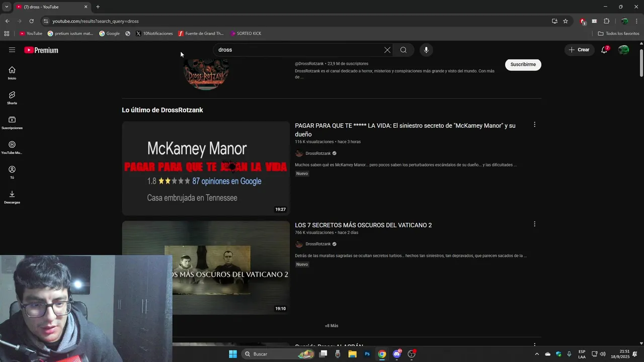The image size is (644, 362).
Task: Open the Fuente de Grand Th... bookmark
Action: pos(201,33)
